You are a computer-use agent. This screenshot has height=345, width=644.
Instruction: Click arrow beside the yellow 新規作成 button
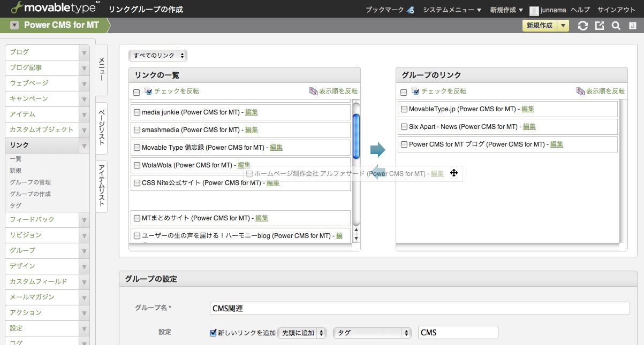pos(563,25)
